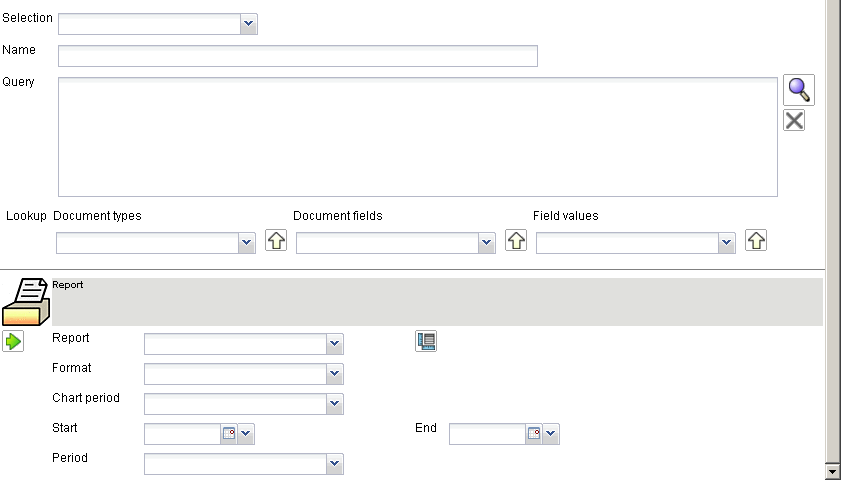Open the Report dropdown list
Viewport: 841px width, 480px height.
pyautogui.click(x=335, y=344)
